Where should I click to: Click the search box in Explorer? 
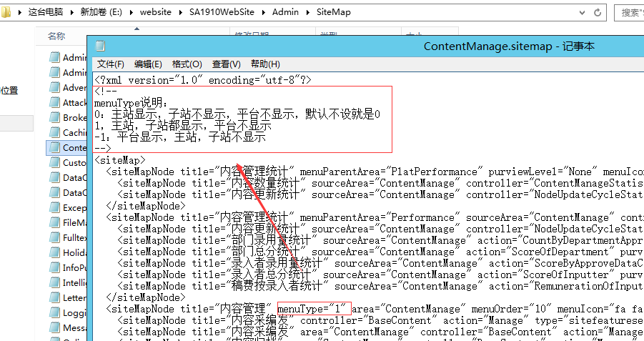(629, 12)
